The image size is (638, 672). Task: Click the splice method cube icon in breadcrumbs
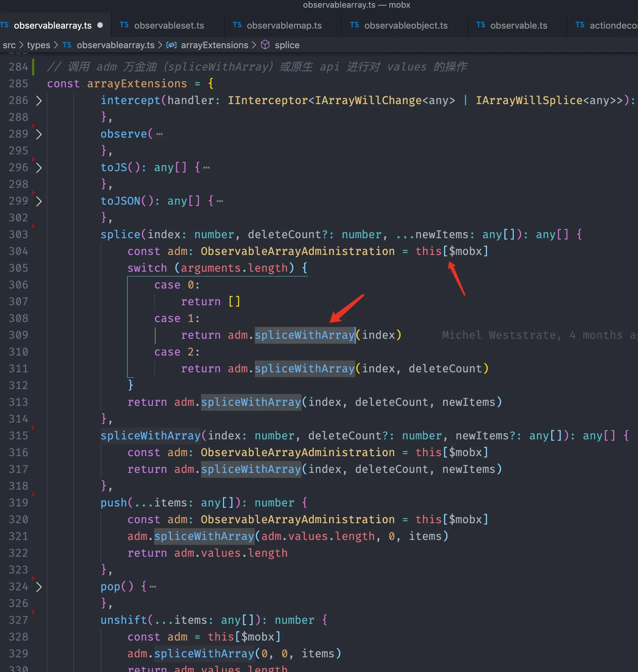265,45
